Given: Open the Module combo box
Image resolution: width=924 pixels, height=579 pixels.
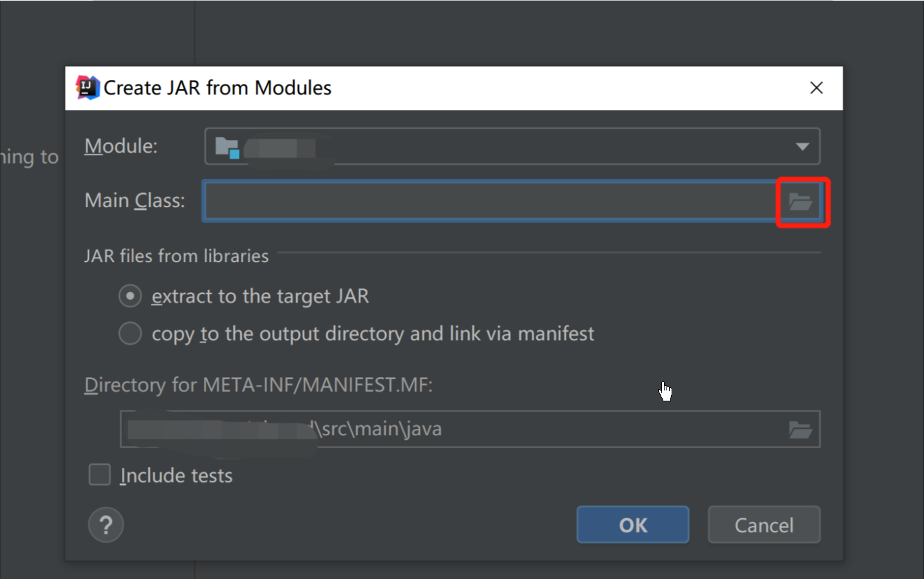Looking at the screenshot, I should 511,146.
